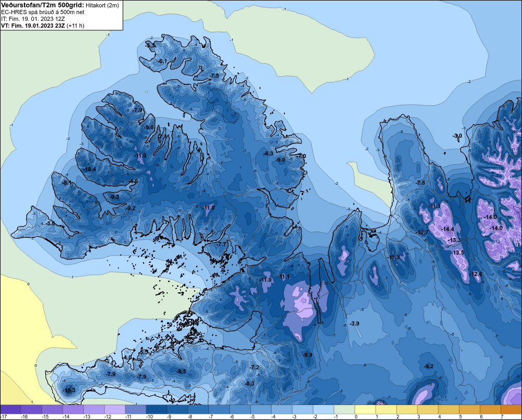522x420 pixels.
Task: Click the -7.2 temperature value on the map
Action: tap(254, 368)
